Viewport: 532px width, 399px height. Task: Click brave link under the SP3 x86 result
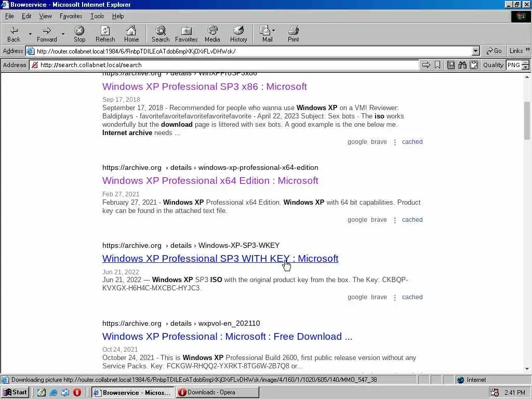[379, 142]
